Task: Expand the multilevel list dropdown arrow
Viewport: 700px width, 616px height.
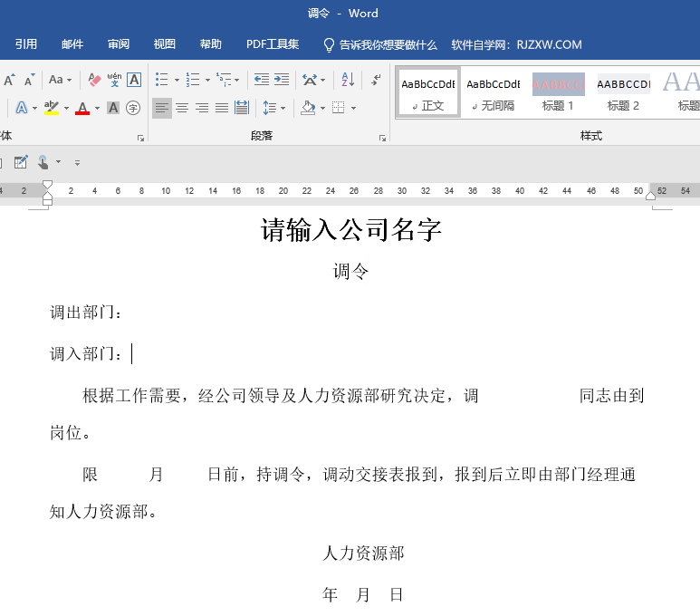Action: pos(236,81)
